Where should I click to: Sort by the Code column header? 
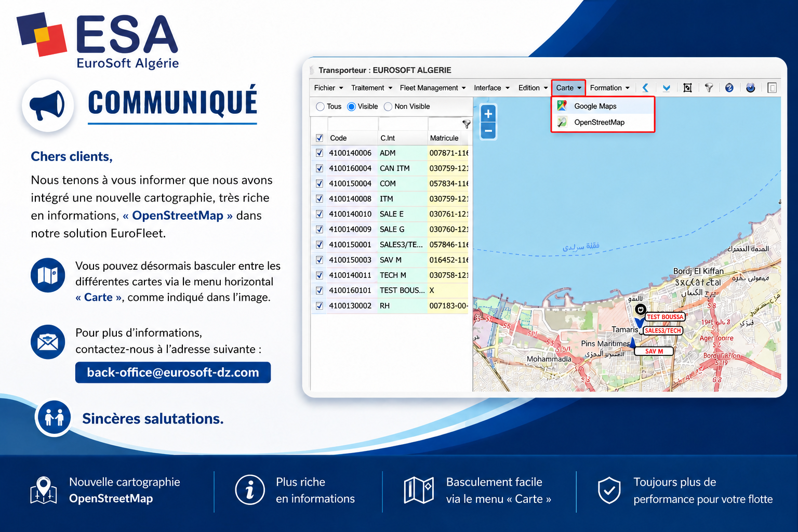coord(352,138)
